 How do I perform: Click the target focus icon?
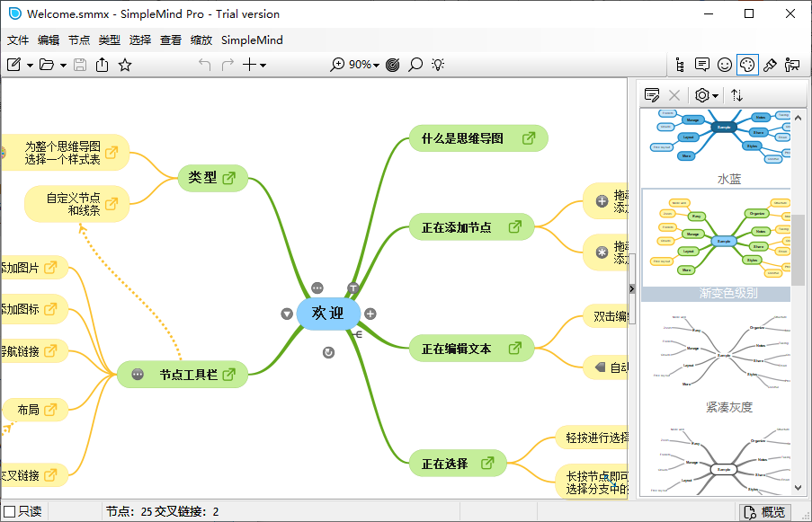click(x=393, y=65)
